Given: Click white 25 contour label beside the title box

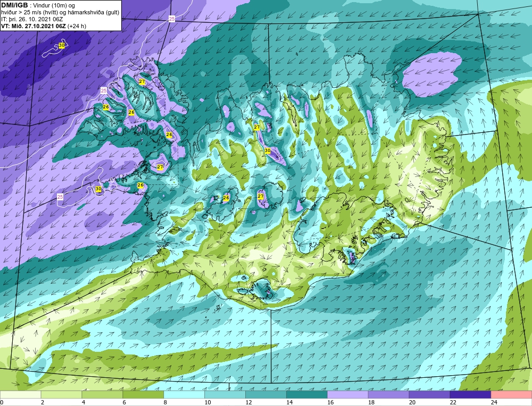Looking at the screenshot, I should pyautogui.click(x=172, y=19).
